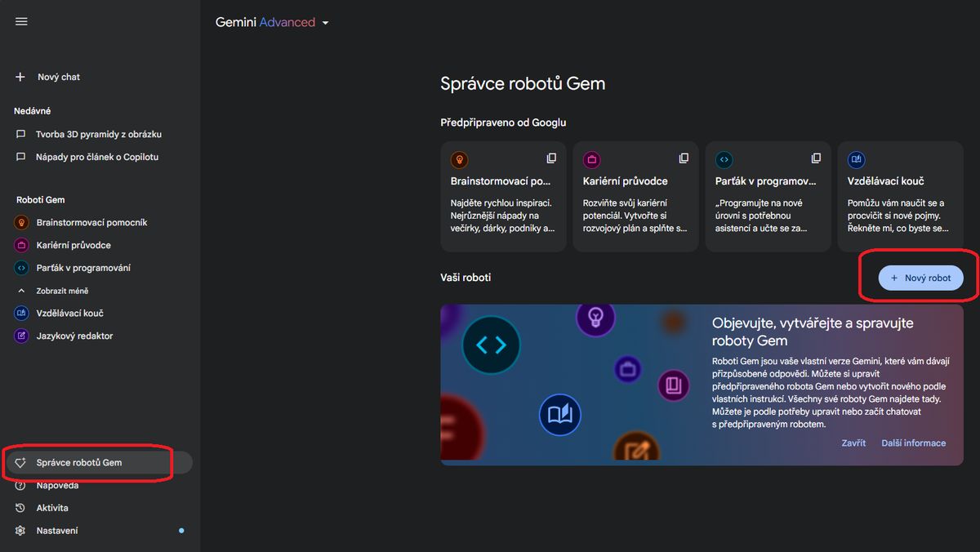Click chat icon beside Tvorba 3D pyramidy

pos(21,134)
